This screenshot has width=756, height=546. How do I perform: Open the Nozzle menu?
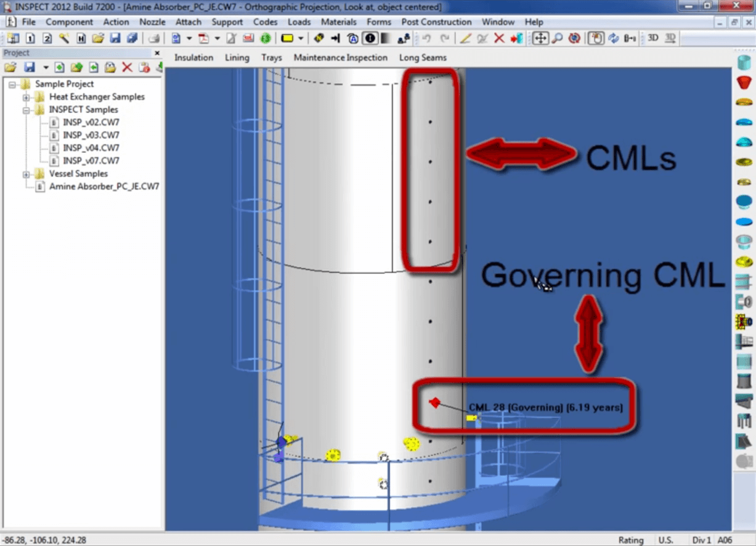tap(152, 22)
